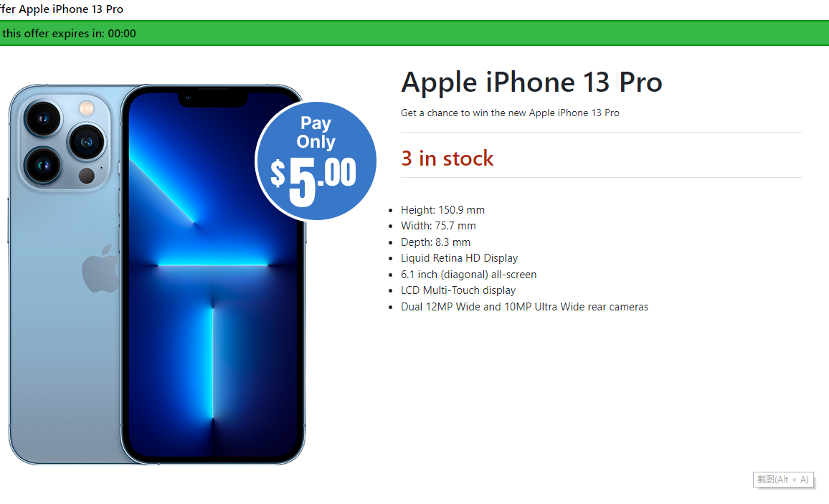Click the screenshot (Alt + A) tooltip
The image size is (829, 504).
pos(783,480)
